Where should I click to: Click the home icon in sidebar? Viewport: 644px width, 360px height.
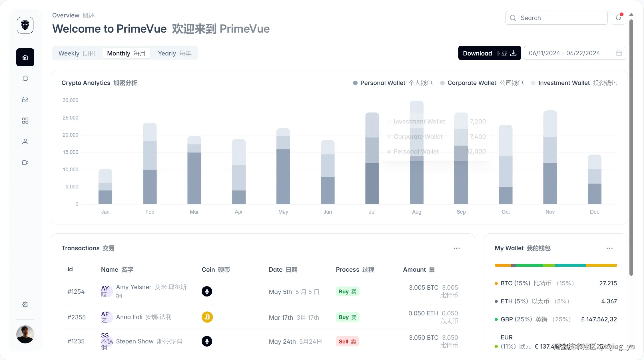point(25,57)
